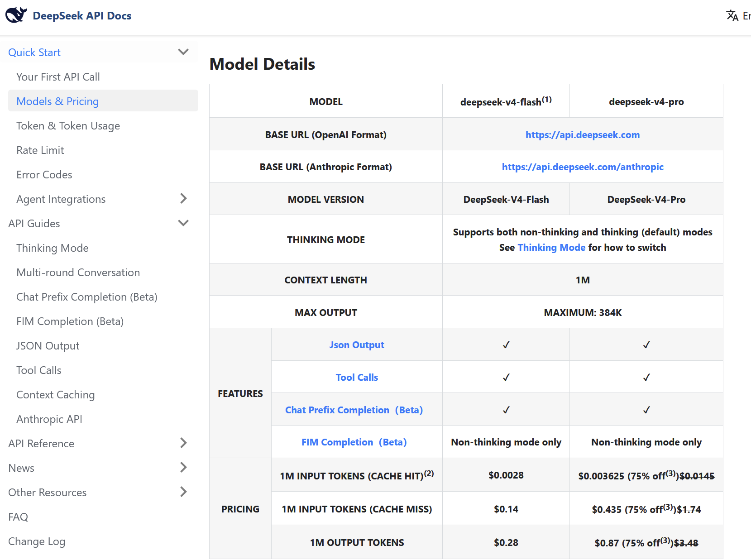751x560 pixels.
Task: Click the DeepSeek-V4-Pro model version cell
Action: (x=646, y=199)
